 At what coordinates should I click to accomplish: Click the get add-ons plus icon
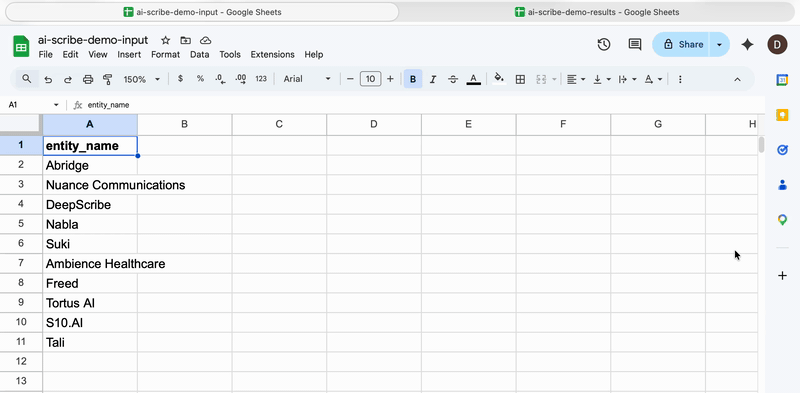point(782,276)
